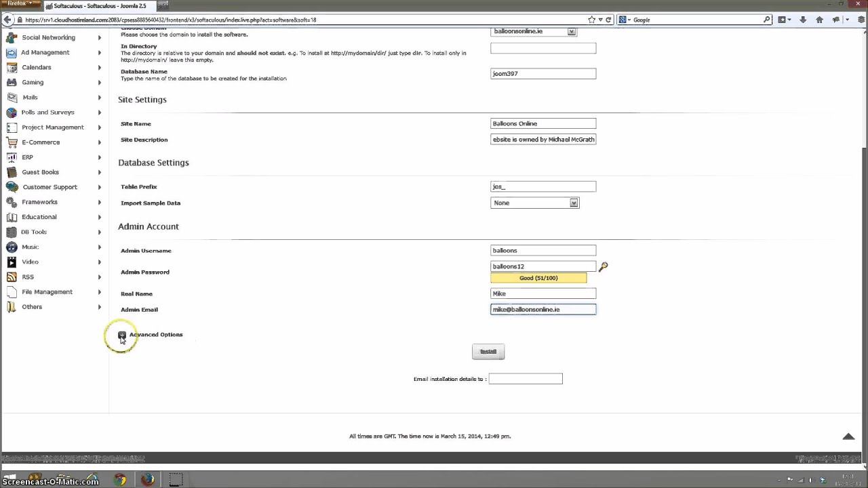Expand the Educational submenu arrow
The image size is (868, 488).
coord(100,217)
